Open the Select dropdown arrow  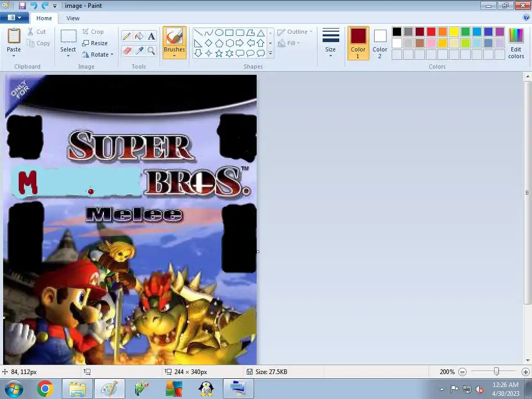coord(68,56)
